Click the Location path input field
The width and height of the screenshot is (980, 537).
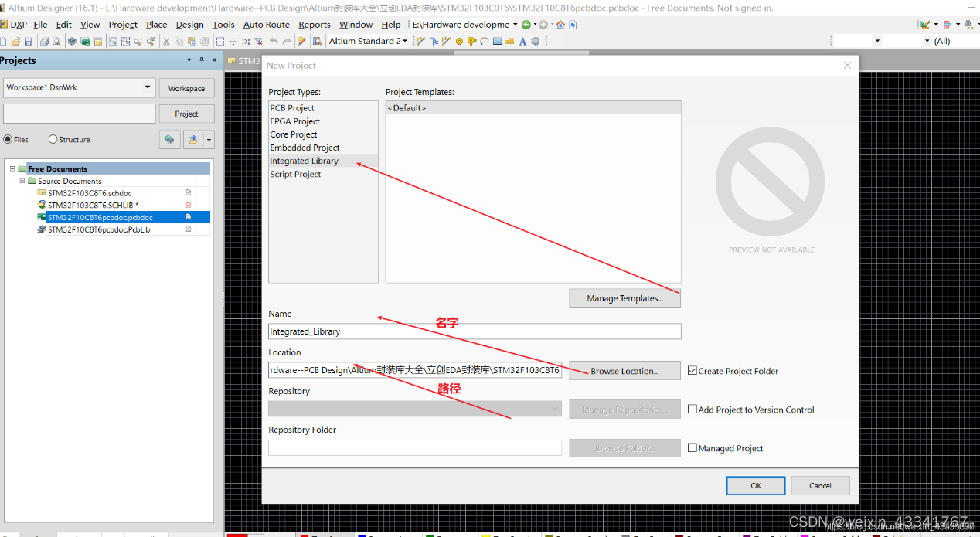tap(415, 370)
